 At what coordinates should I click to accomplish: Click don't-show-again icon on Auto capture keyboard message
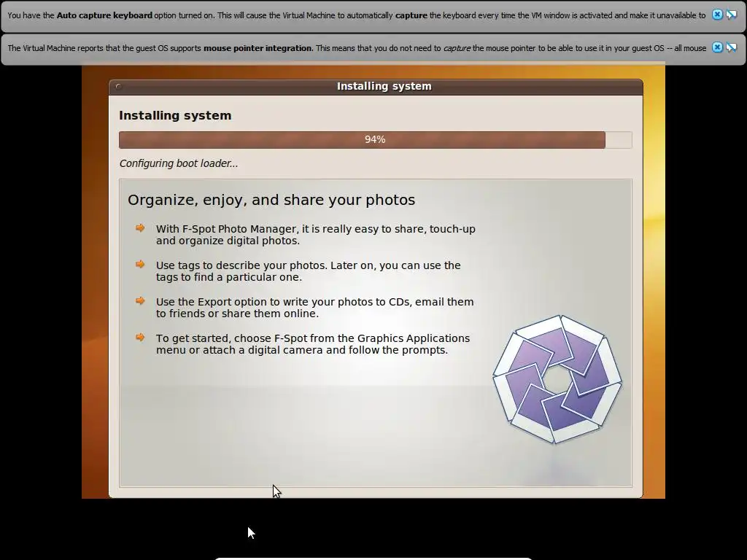pyautogui.click(x=731, y=15)
